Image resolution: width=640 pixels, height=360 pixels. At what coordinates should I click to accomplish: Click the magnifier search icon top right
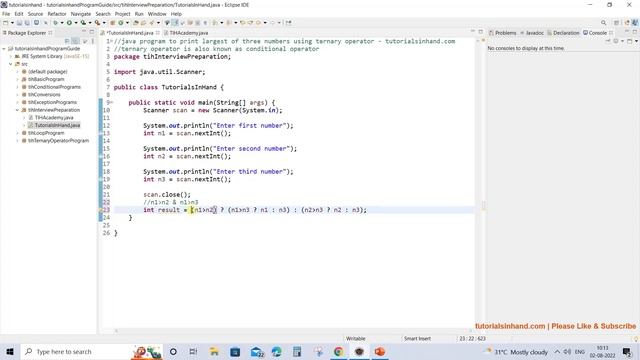pyautogui.click(x=603, y=23)
